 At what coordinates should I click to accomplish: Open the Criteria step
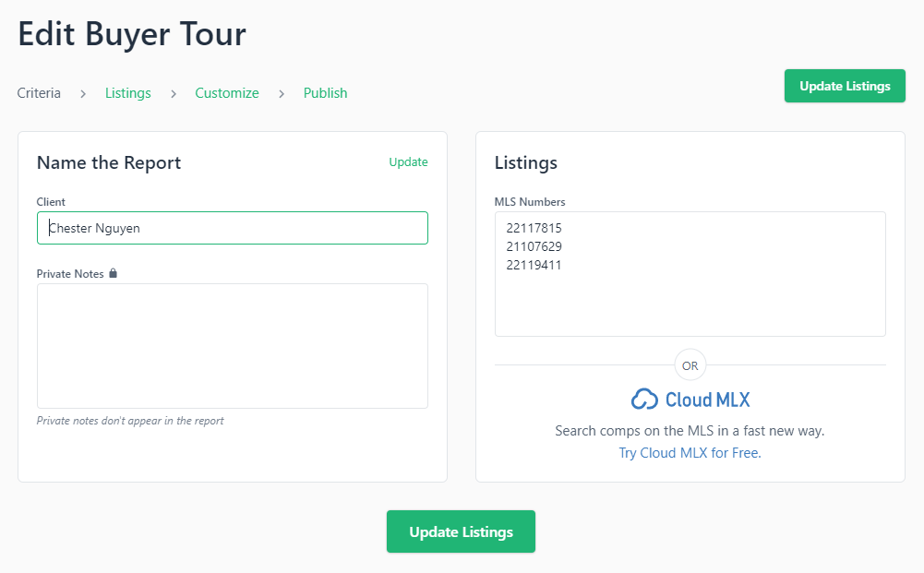[x=39, y=93]
